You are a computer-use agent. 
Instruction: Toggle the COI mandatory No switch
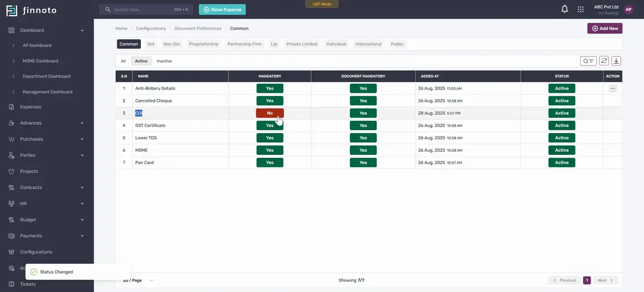(270, 113)
